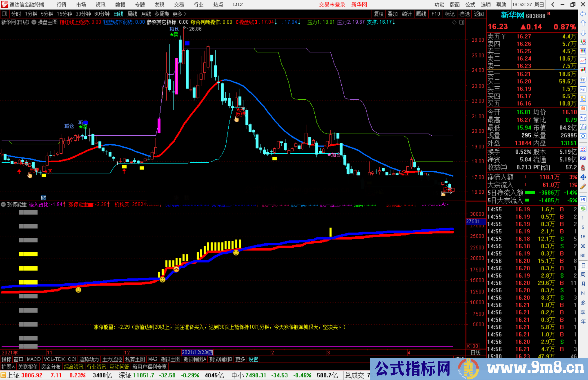Open the RSI indicator sidebar icon
This screenshot has height=380, width=588.
tap(583, 158)
